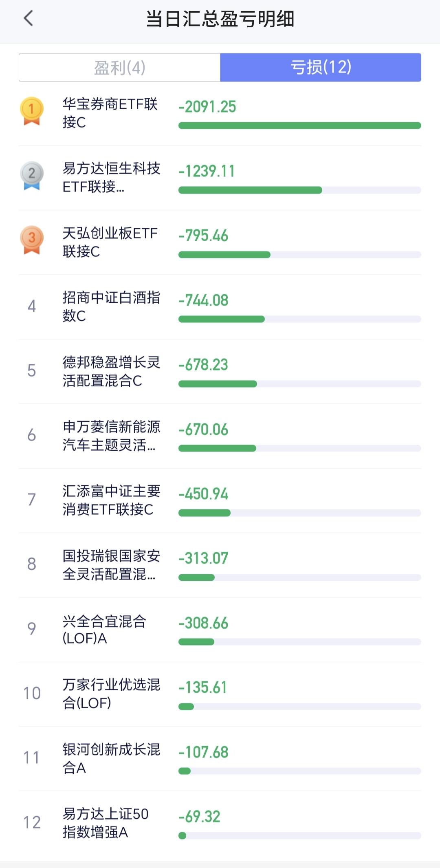Viewport: 440px width, 868px height.
Task: Click the bronze rank 3 medal
Action: coord(32,240)
